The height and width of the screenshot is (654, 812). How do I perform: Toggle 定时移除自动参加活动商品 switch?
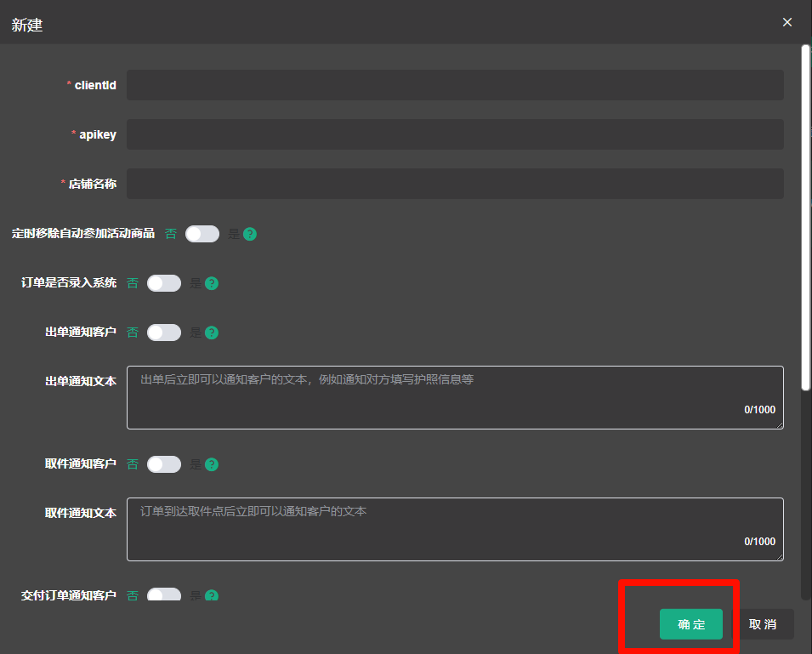(202, 234)
